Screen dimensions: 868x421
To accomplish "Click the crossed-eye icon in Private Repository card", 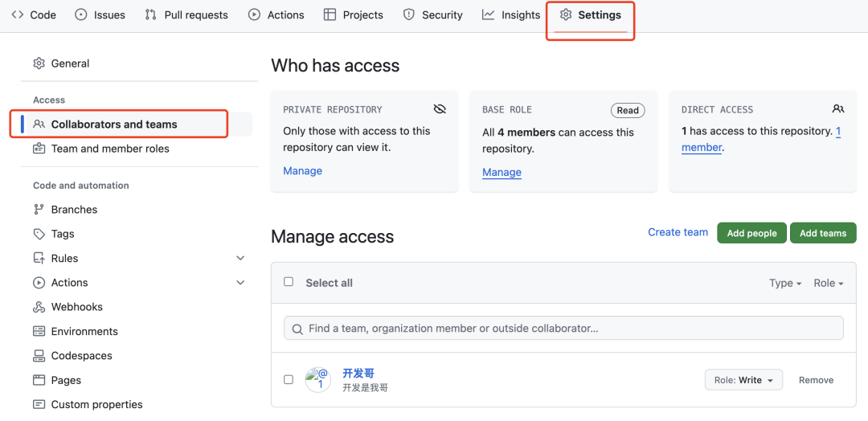I will click(440, 109).
